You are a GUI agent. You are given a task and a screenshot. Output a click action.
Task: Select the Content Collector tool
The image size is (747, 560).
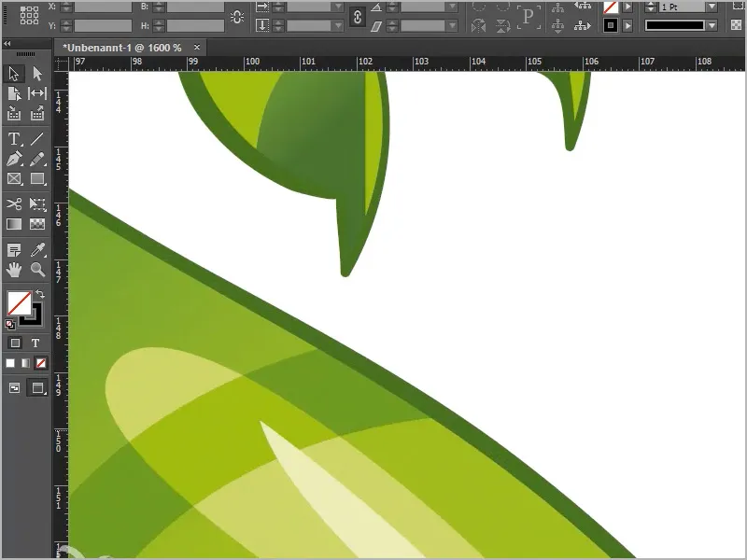click(x=14, y=113)
